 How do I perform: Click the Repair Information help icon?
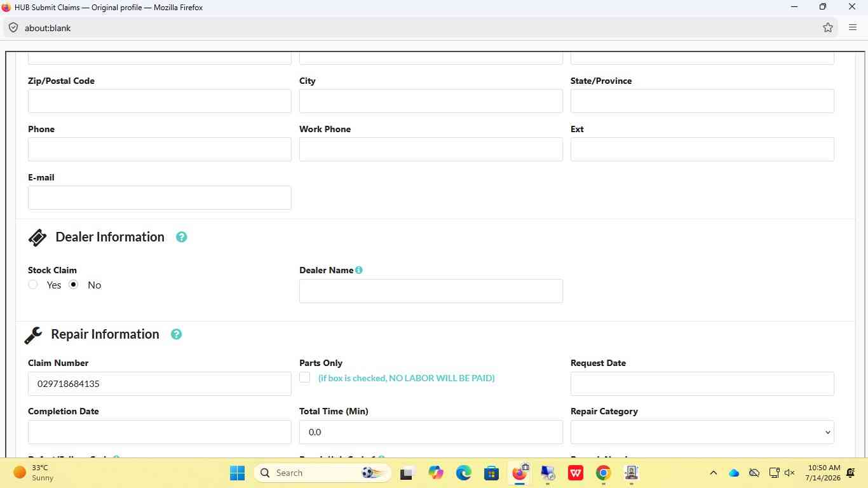tap(176, 334)
